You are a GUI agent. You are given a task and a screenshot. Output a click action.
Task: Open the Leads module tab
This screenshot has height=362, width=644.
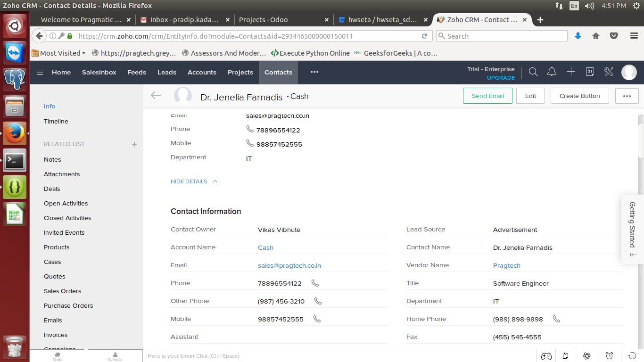[x=167, y=72]
